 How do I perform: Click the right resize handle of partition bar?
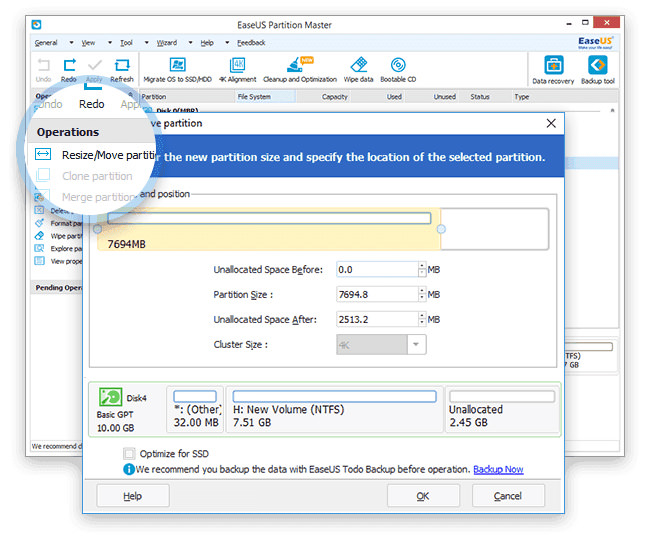pos(441,229)
